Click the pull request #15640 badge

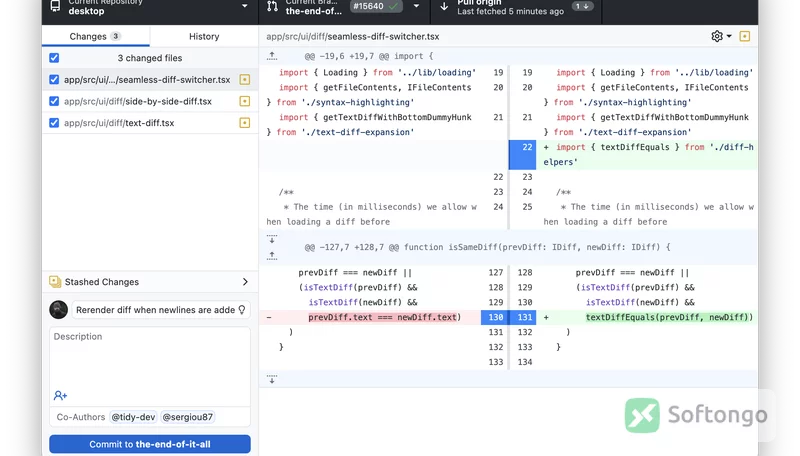tap(376, 6)
